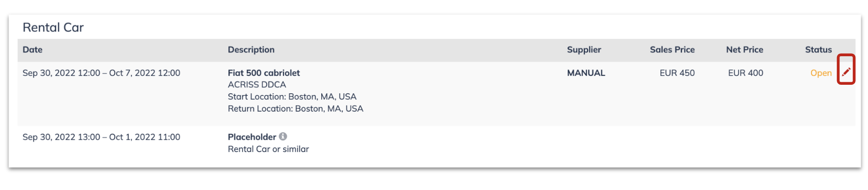Click the EUR 450 sales price
868x190 pixels.
pos(677,73)
